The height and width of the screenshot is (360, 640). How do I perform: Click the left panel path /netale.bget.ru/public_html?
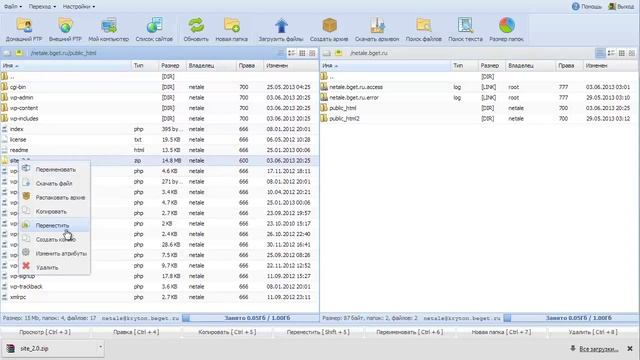pos(64,53)
